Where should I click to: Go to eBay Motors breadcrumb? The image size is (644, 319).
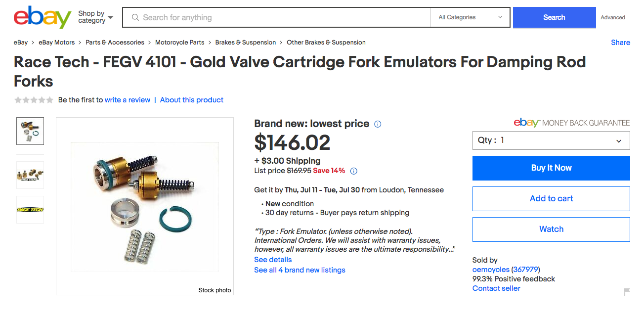click(x=57, y=43)
